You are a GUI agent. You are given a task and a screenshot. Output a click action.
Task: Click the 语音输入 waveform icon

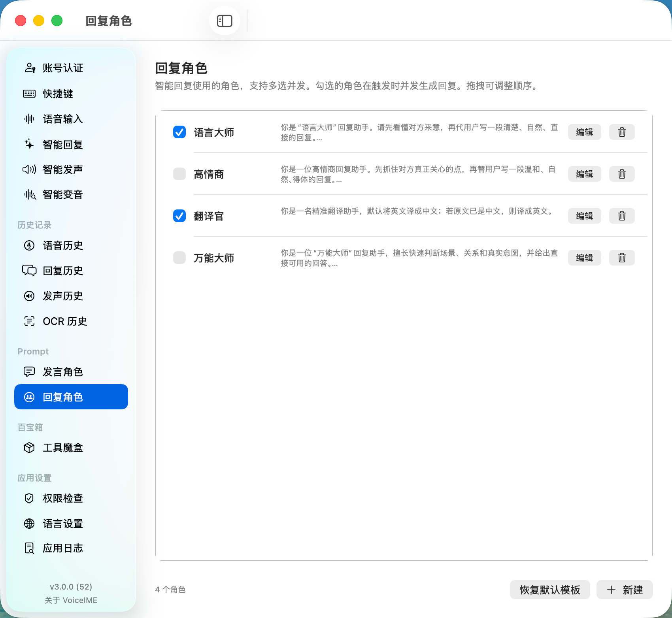click(29, 119)
